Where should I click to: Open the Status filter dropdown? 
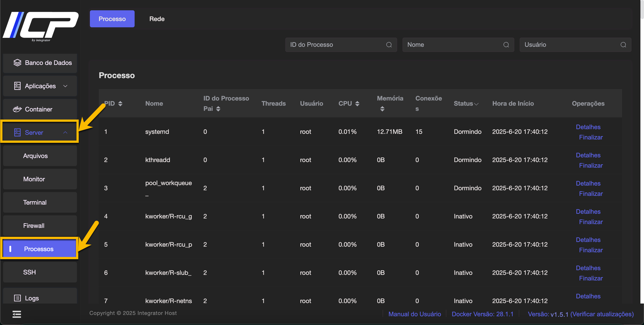click(x=476, y=104)
